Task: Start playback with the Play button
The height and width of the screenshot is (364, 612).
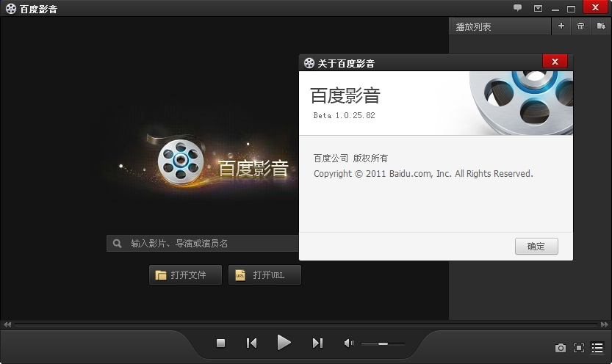Action: click(284, 343)
